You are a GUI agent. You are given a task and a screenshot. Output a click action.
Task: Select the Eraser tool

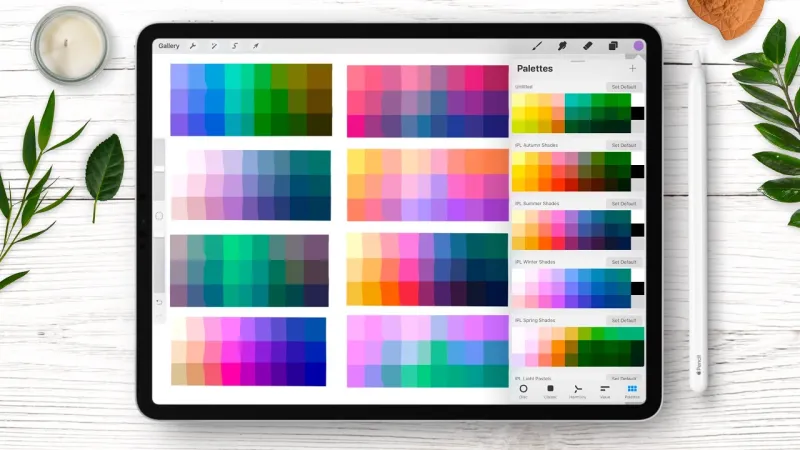[x=588, y=46]
